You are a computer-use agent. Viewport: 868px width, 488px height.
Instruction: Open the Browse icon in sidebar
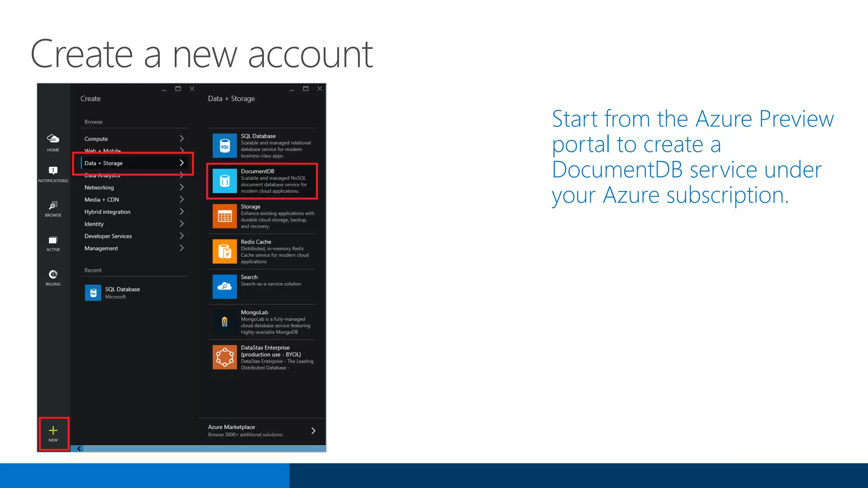tap(53, 205)
